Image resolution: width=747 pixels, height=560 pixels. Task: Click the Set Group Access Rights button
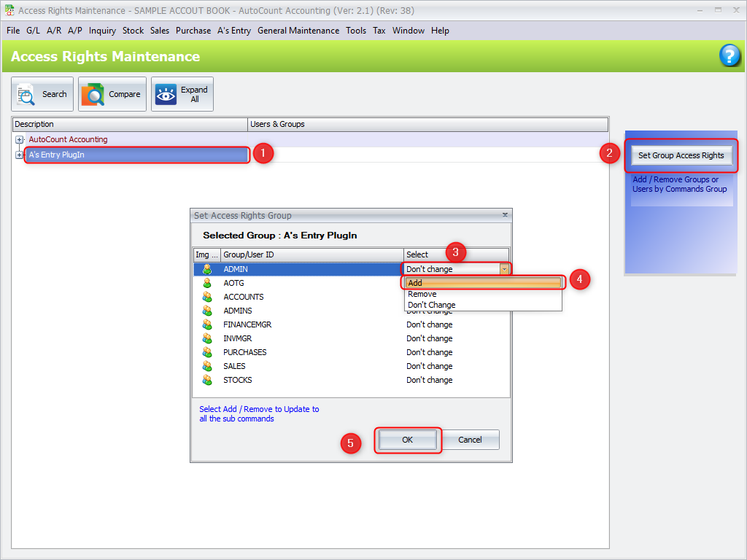point(681,155)
